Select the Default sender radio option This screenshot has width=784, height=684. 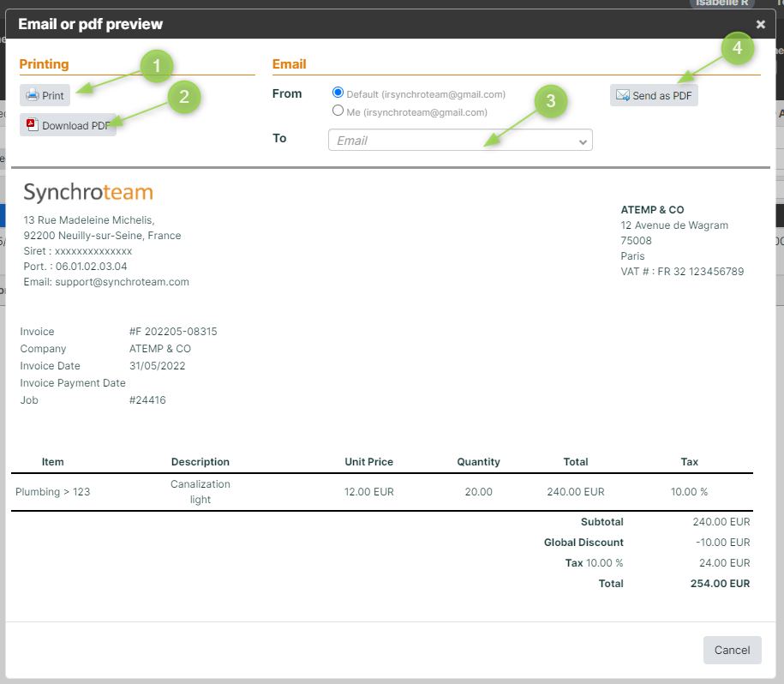338,93
